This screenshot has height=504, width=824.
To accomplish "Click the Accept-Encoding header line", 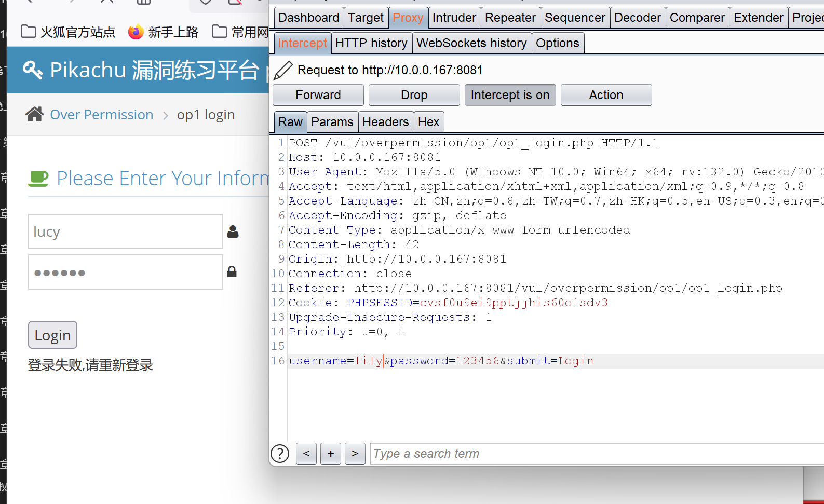I will (x=397, y=215).
